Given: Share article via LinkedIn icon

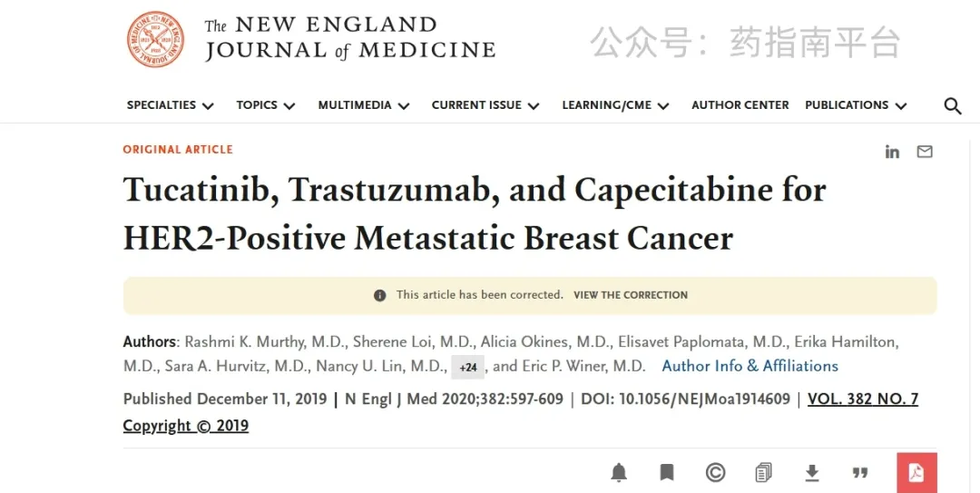Looking at the screenshot, I should pyautogui.click(x=892, y=152).
